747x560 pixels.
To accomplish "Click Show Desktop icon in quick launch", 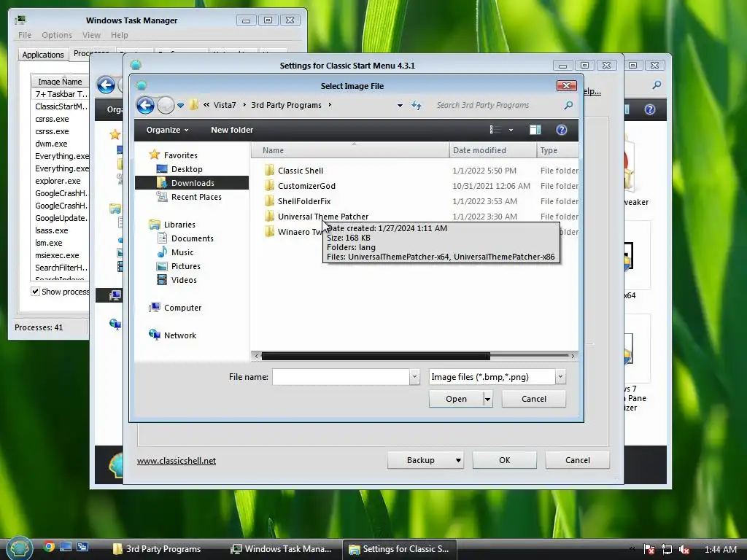I will pyautogui.click(x=65, y=547).
